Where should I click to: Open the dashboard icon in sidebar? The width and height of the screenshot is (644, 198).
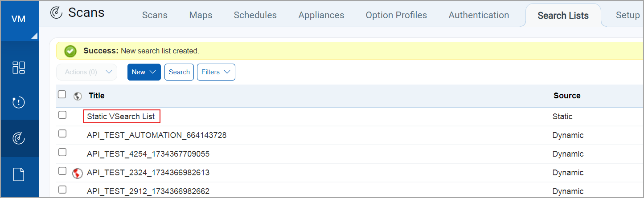click(19, 68)
